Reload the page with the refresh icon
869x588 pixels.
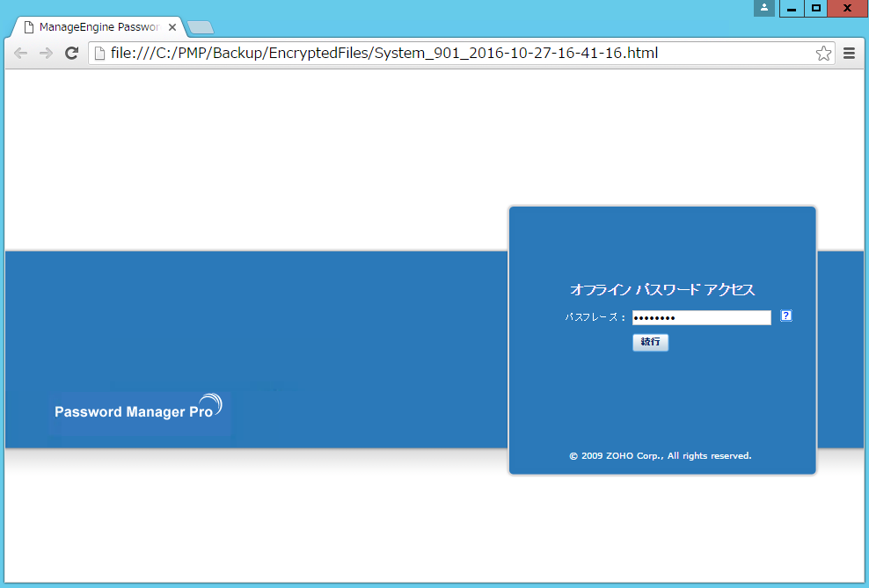pyautogui.click(x=71, y=53)
